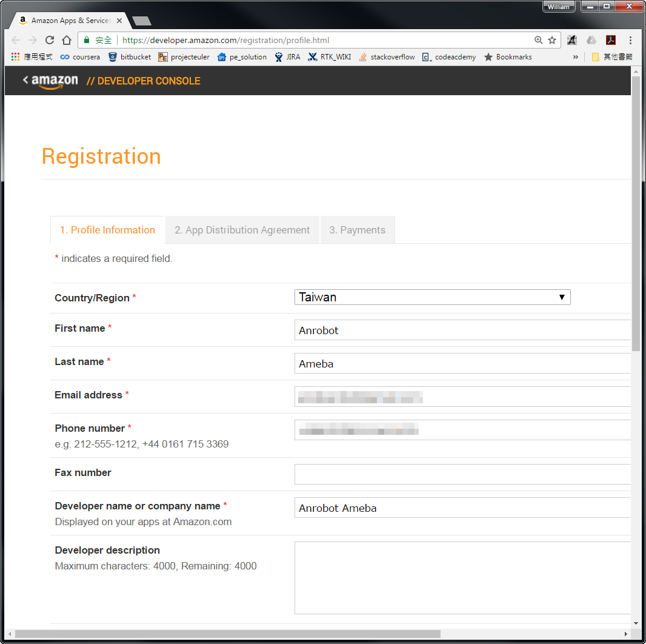Click the address bar URL
Screen dimensions: 646x644
point(226,40)
